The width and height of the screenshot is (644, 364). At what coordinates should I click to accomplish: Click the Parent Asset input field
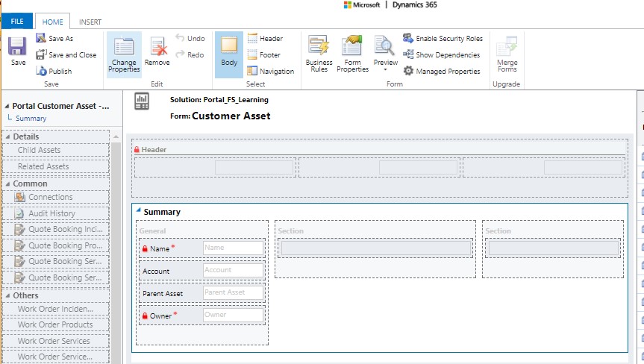233,292
